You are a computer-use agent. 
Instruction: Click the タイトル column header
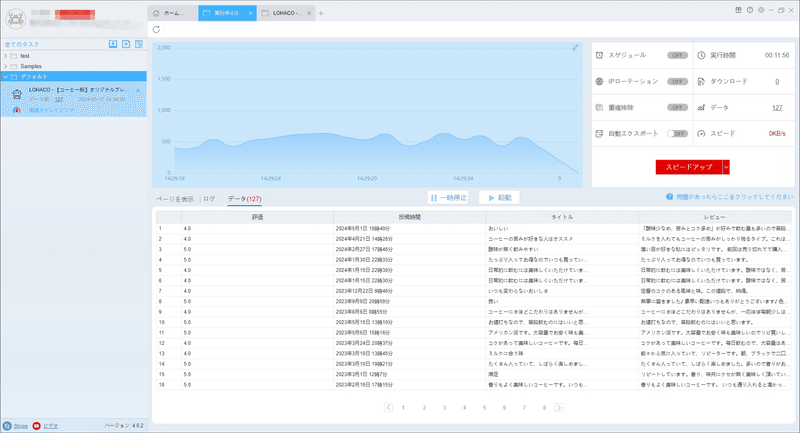pos(562,217)
